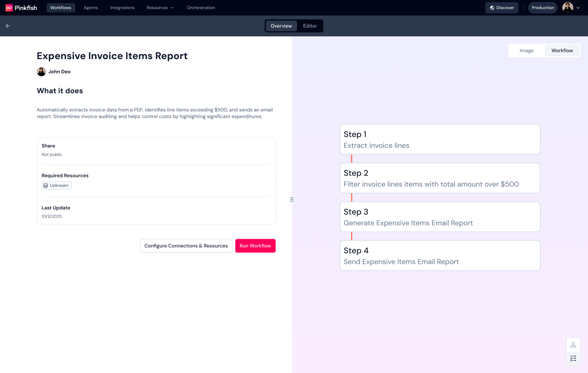Switch preview to Workflow view
The height and width of the screenshot is (373, 588).
(x=562, y=51)
